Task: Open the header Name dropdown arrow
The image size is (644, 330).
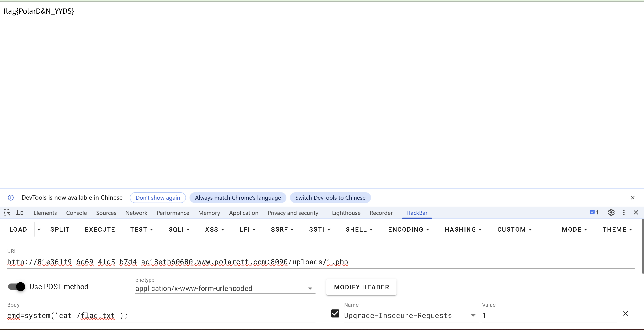Action: [473, 315]
